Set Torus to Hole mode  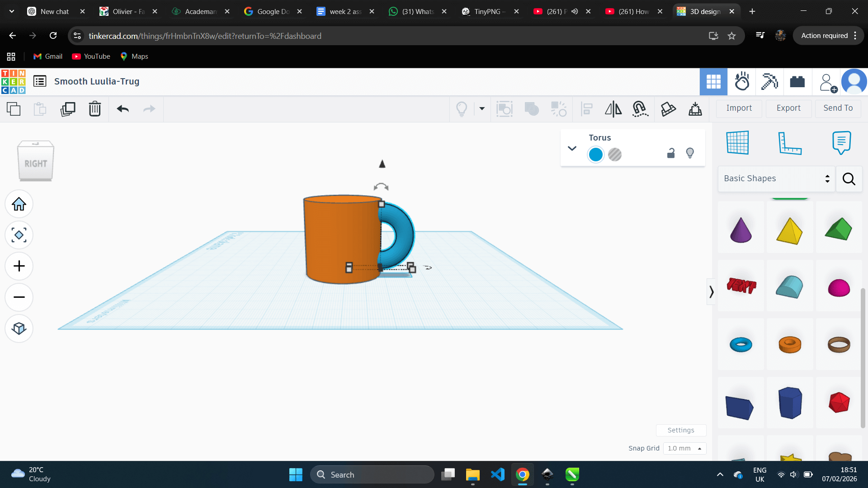[x=615, y=155]
